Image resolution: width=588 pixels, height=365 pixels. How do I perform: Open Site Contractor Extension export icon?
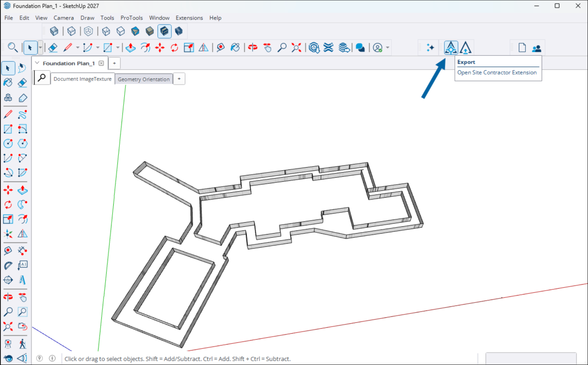[451, 48]
